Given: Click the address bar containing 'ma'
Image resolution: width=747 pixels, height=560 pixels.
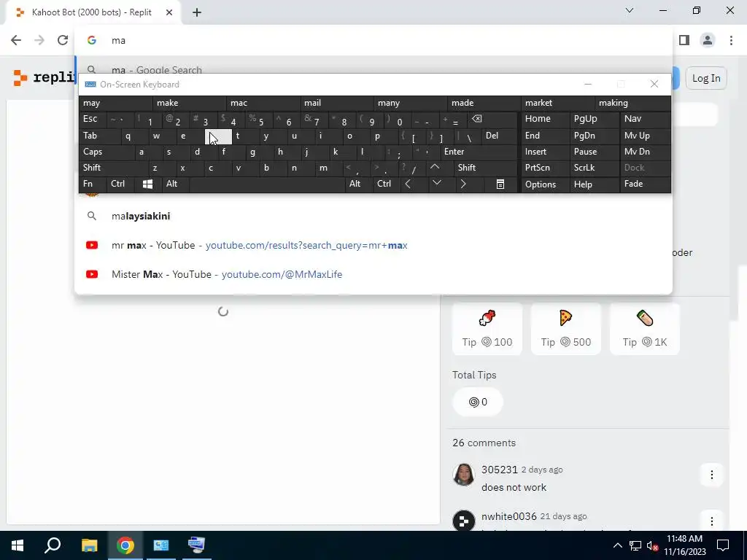Looking at the screenshot, I should pyautogui.click(x=373, y=41).
